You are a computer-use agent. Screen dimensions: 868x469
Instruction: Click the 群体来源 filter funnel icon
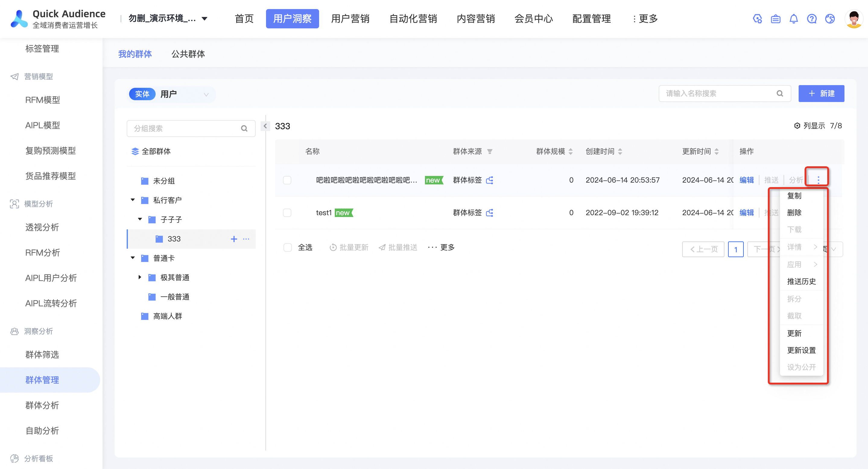[490, 152]
